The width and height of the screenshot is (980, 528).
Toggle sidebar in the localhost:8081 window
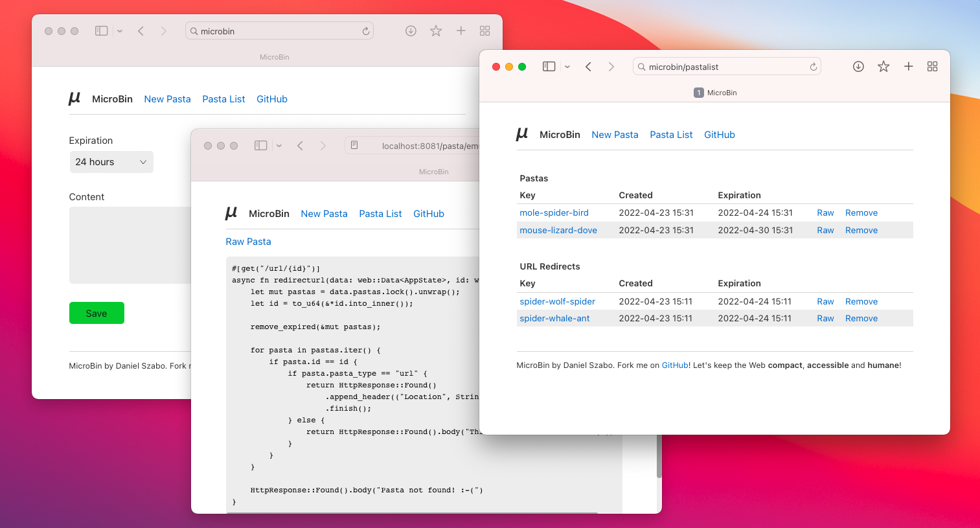tap(261, 146)
